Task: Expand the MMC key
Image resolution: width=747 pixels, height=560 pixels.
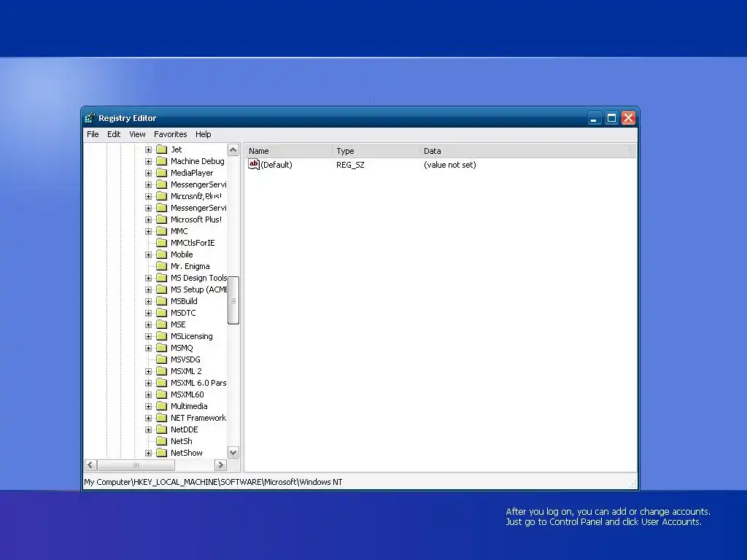Action: coord(149,231)
